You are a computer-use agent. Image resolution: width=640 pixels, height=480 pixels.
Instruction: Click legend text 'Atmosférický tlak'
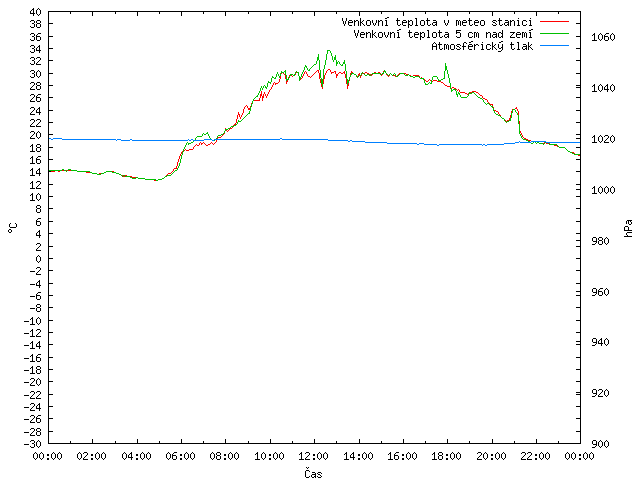click(482, 46)
